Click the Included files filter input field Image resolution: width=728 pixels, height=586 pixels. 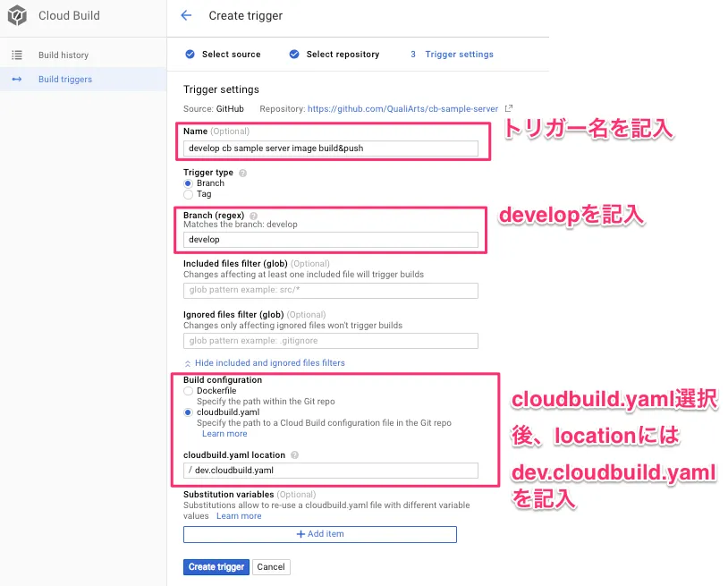pyautogui.click(x=331, y=291)
